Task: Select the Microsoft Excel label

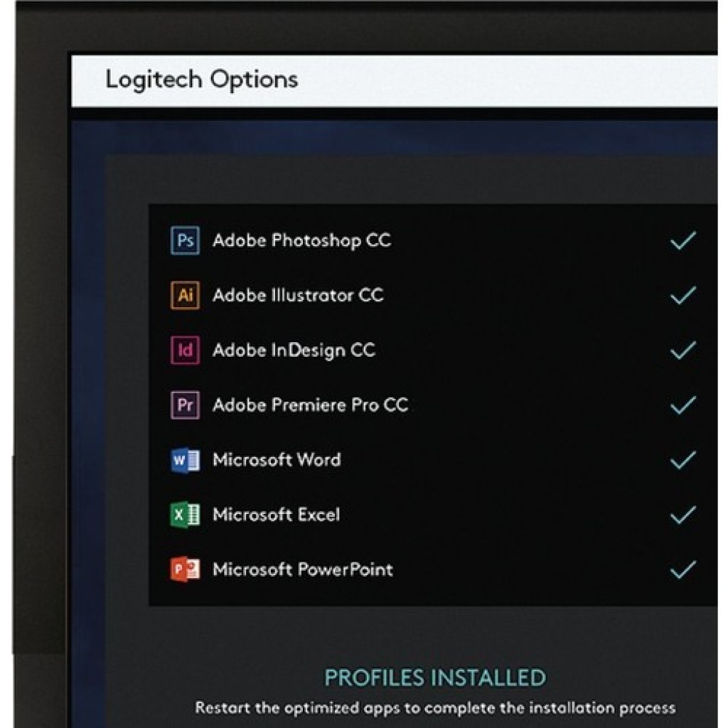Action: [x=277, y=515]
